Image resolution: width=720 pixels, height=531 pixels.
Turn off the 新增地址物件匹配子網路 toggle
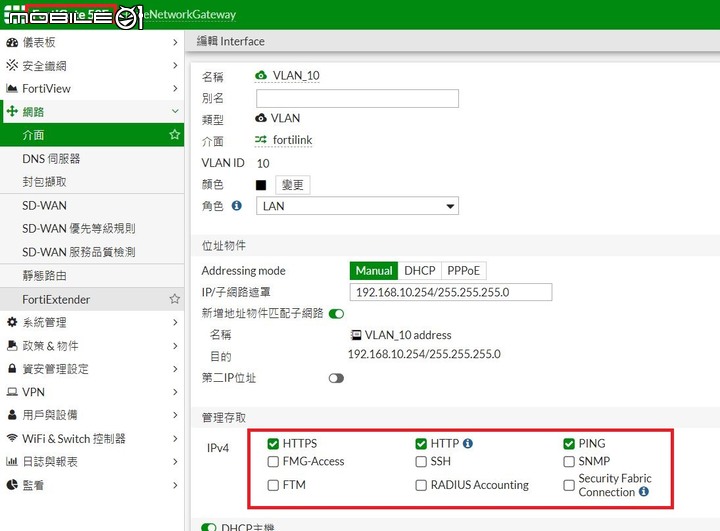336,314
